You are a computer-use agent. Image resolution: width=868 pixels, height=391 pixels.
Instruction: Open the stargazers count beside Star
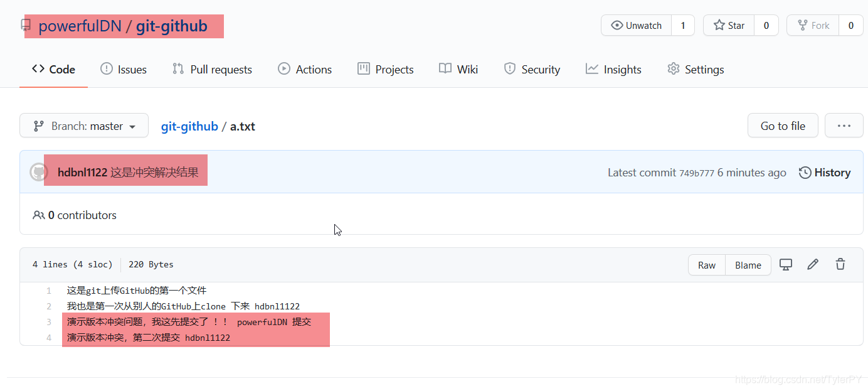(766, 25)
